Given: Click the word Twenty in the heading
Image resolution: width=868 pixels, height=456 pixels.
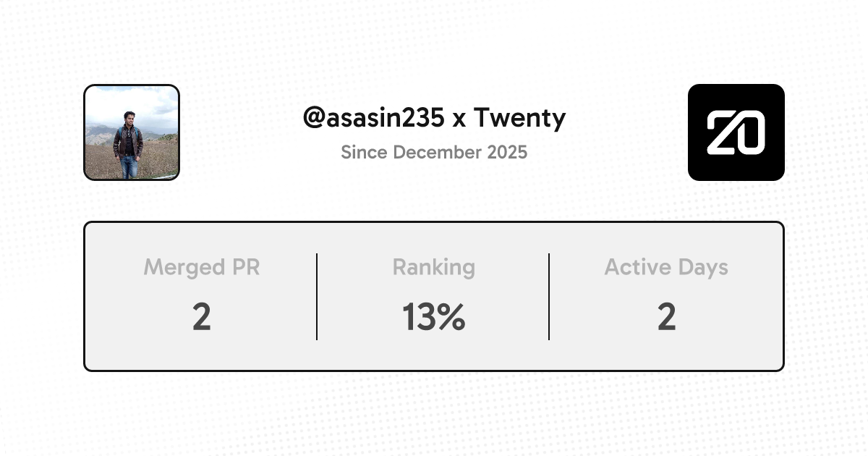Looking at the screenshot, I should coord(519,118).
